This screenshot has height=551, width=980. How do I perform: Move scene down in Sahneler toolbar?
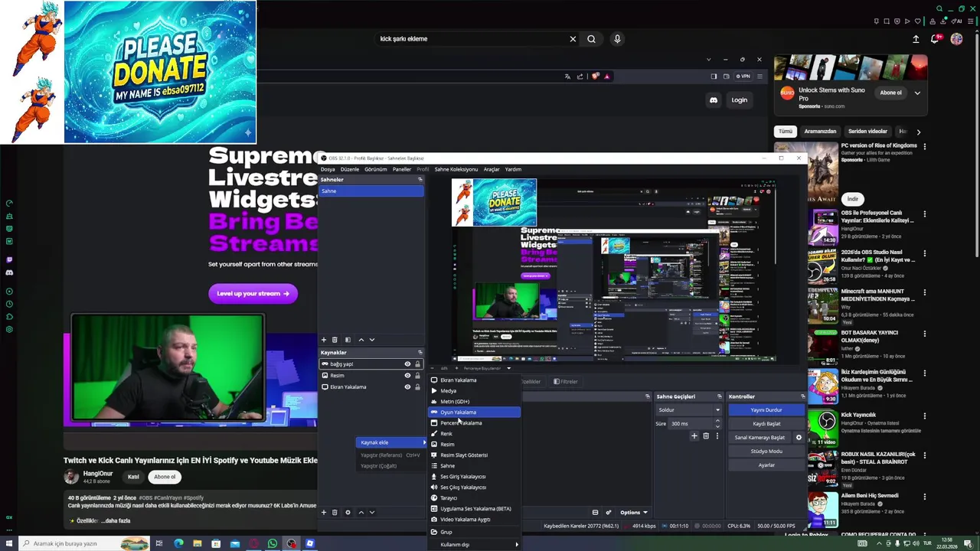(372, 340)
